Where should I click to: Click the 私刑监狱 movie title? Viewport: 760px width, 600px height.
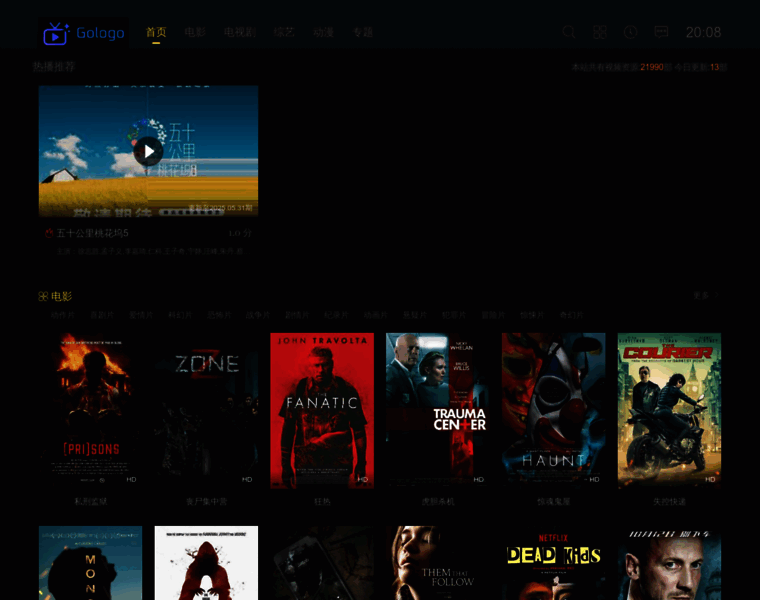pyautogui.click(x=91, y=502)
